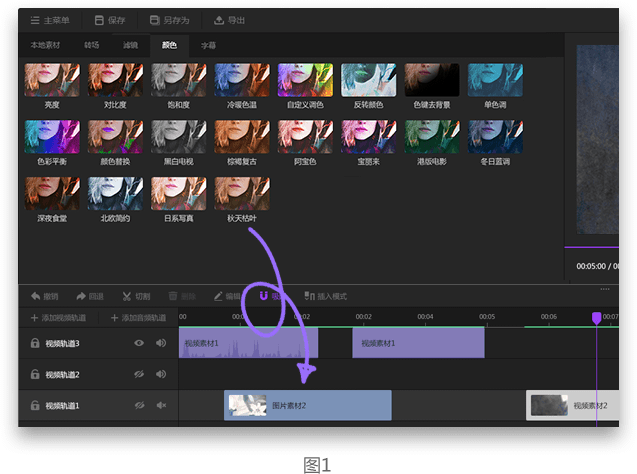Toggle lock on 视频轨道1
This screenshot has width=637, height=474.
35,405
